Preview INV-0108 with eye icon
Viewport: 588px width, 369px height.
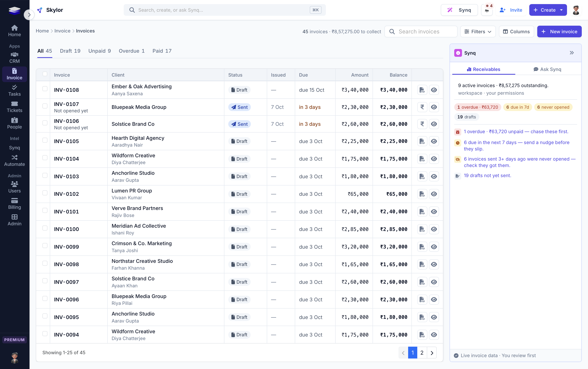click(434, 90)
